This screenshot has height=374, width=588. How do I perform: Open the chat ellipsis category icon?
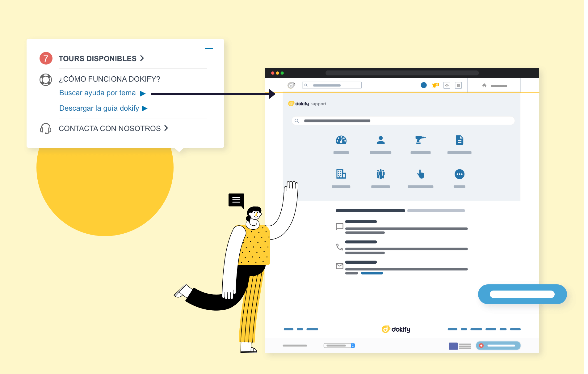point(460,175)
